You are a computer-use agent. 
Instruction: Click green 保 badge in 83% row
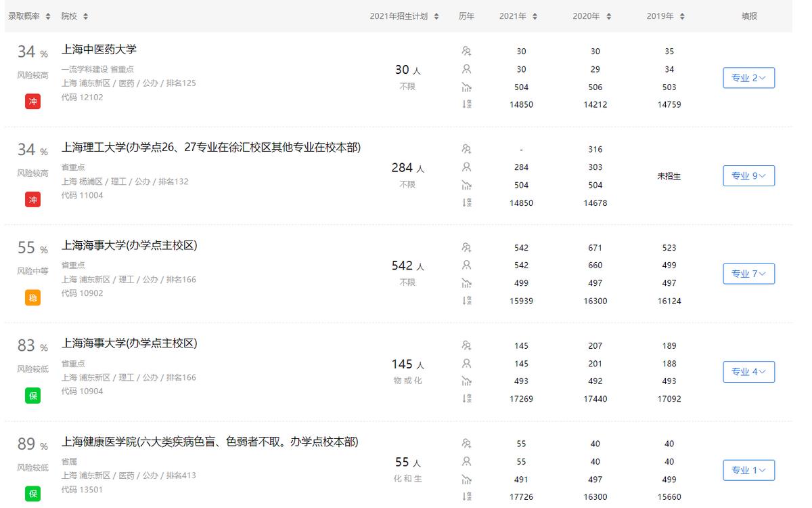click(x=32, y=396)
